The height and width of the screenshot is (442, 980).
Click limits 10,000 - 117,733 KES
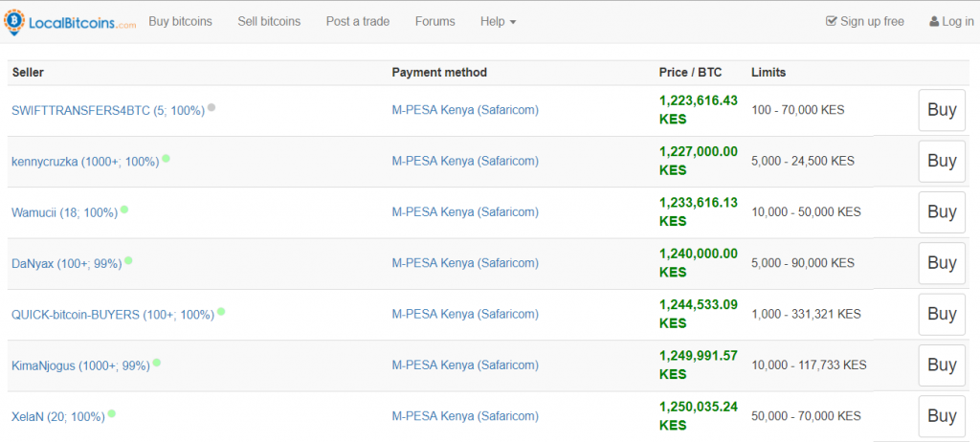tap(809, 365)
